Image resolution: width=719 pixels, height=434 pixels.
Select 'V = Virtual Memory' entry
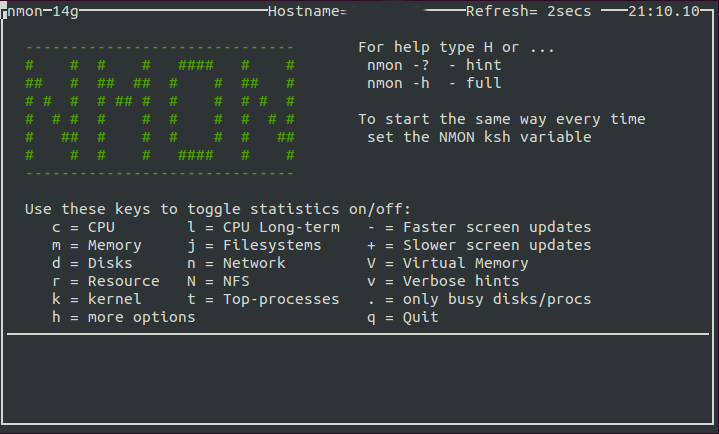[x=447, y=263]
